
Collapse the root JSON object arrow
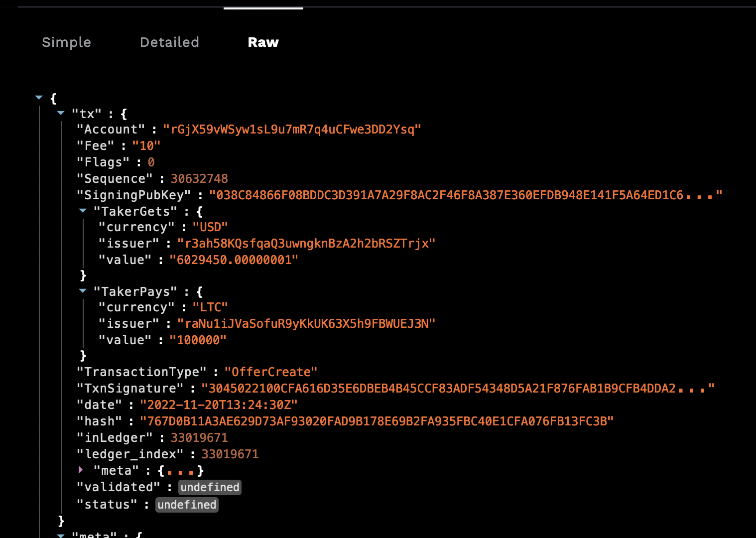click(39, 98)
